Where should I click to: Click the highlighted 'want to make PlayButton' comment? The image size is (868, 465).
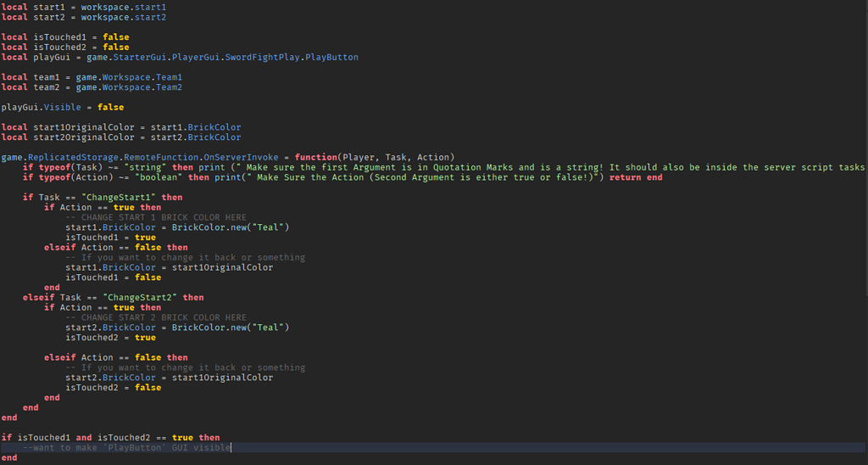(x=127, y=447)
